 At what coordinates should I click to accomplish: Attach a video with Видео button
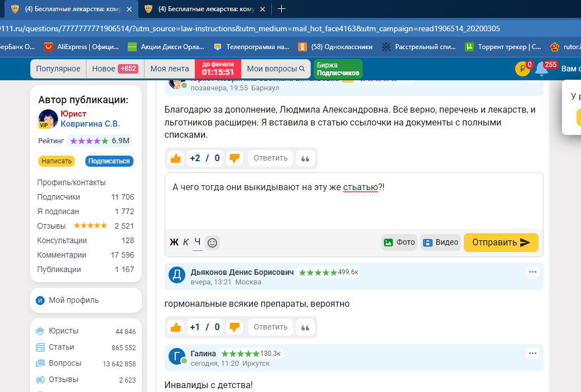tap(440, 243)
